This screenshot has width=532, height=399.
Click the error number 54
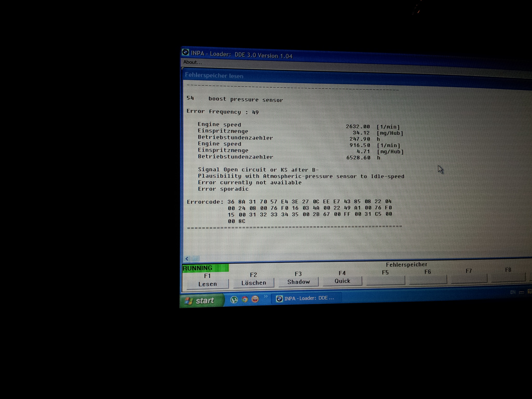[190, 98]
